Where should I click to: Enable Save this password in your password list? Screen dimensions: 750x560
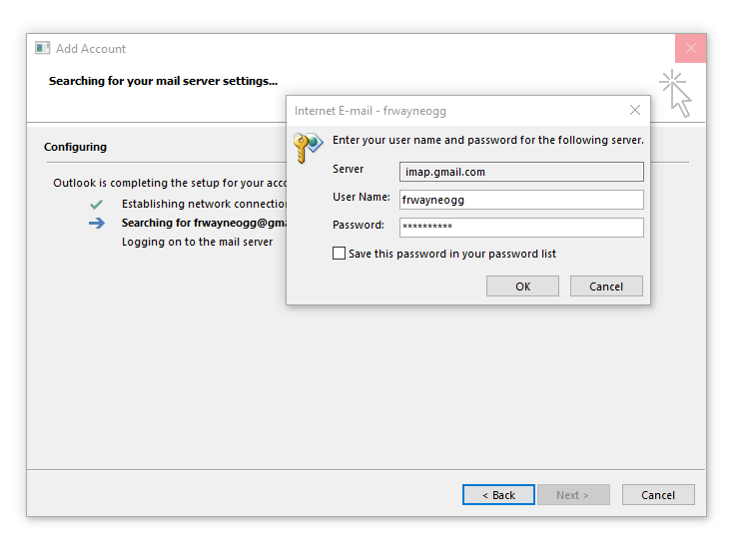click(339, 254)
